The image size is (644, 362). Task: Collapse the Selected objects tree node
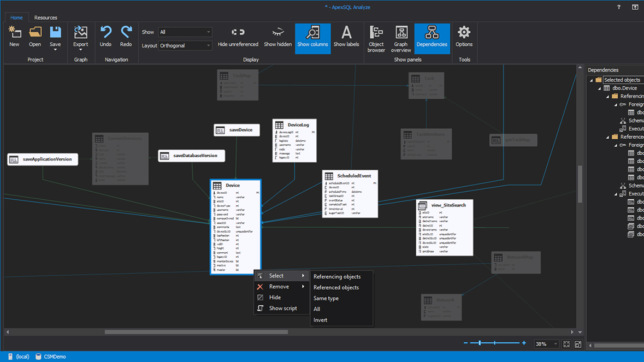coord(592,80)
